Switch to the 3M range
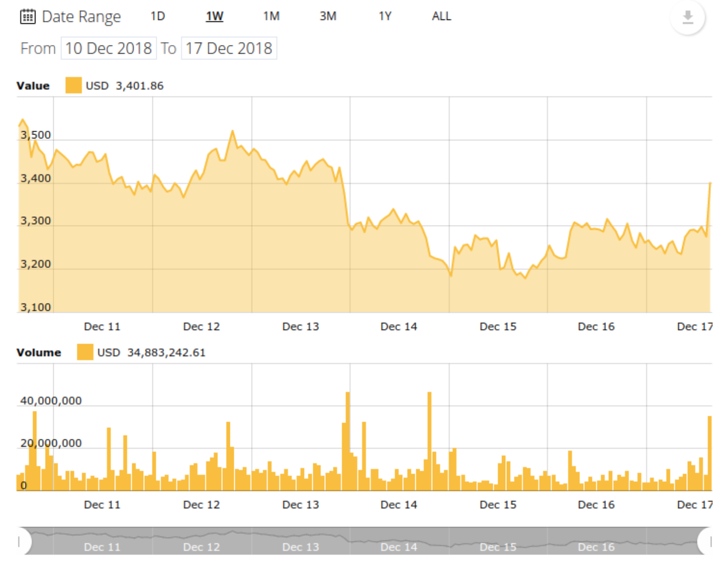 [328, 16]
